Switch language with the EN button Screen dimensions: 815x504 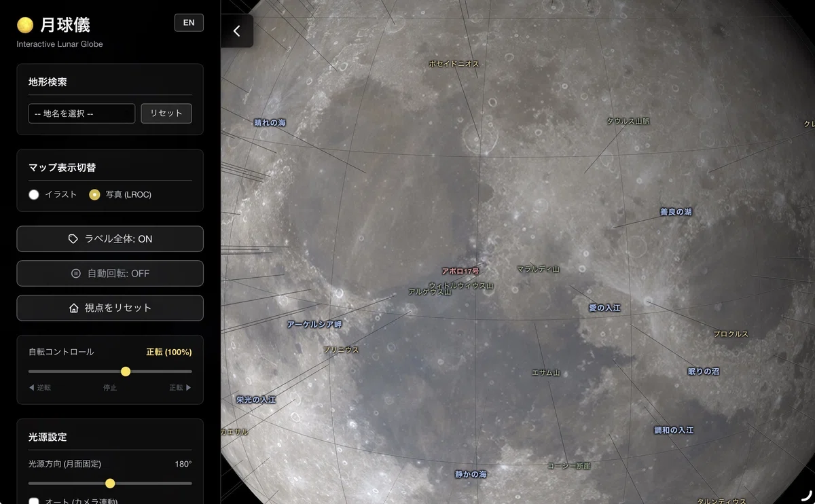tap(189, 22)
